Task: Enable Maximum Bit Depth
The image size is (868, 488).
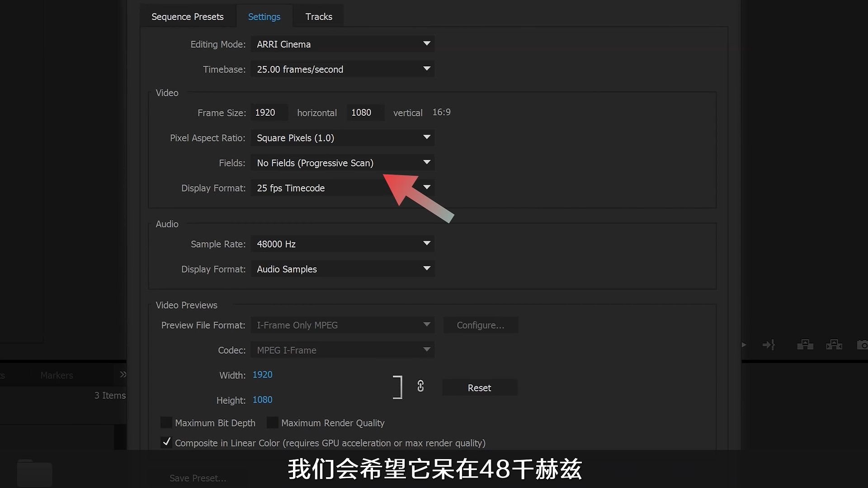Action: coord(166,422)
